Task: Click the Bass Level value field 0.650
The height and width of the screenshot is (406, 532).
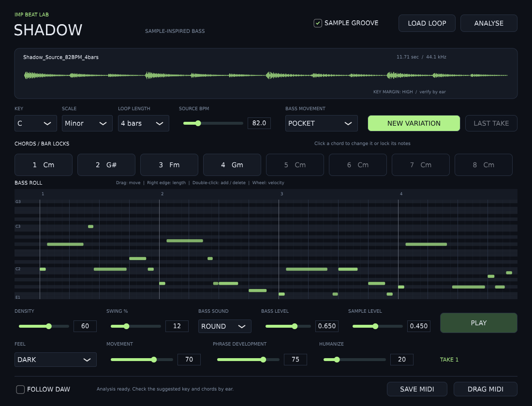Action: coord(327,326)
